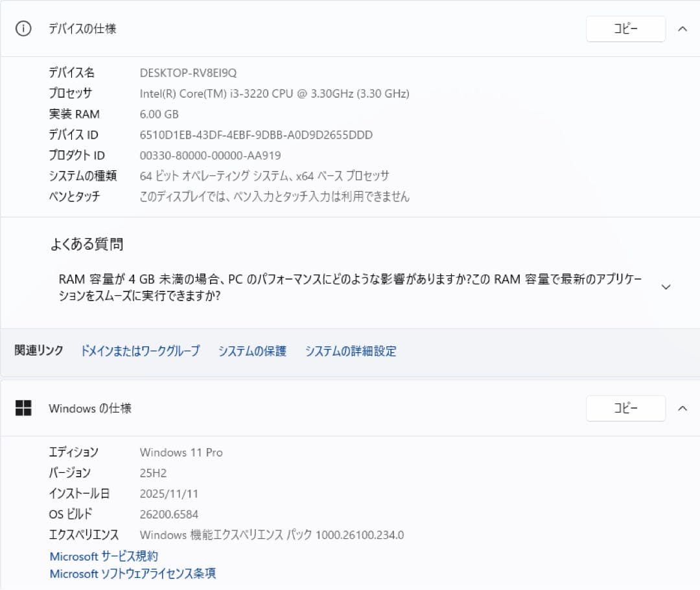Collapse the デバイスの仕様 section
This screenshot has height=590, width=700.
click(682, 28)
